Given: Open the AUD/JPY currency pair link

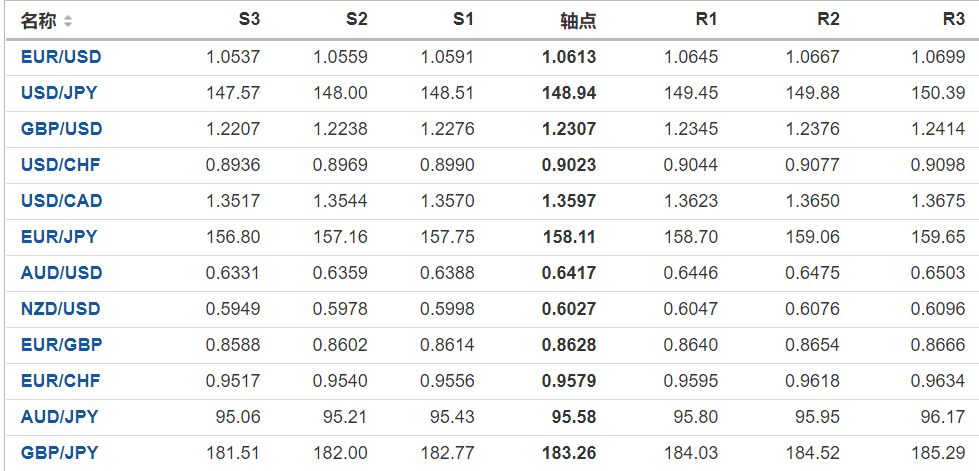Looking at the screenshot, I should pyautogui.click(x=59, y=417).
